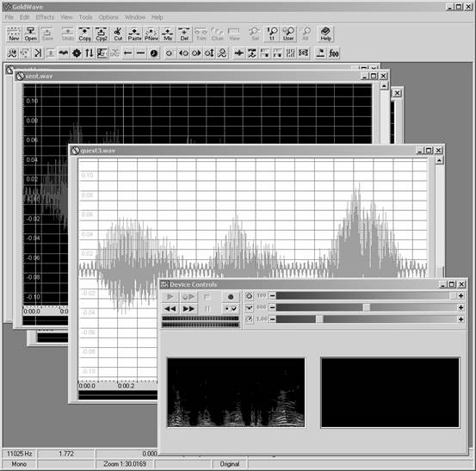
Task: Cut the selection with the scissors Cut icon
Action: tap(118, 34)
